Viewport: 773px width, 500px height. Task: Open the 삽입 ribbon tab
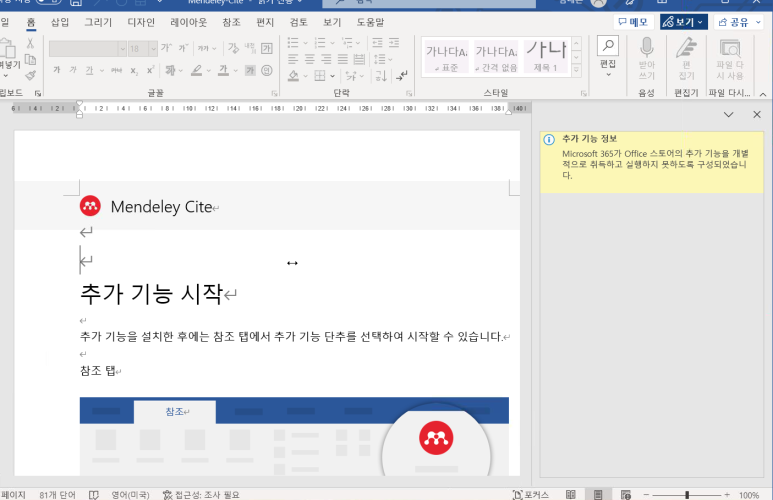(60, 22)
